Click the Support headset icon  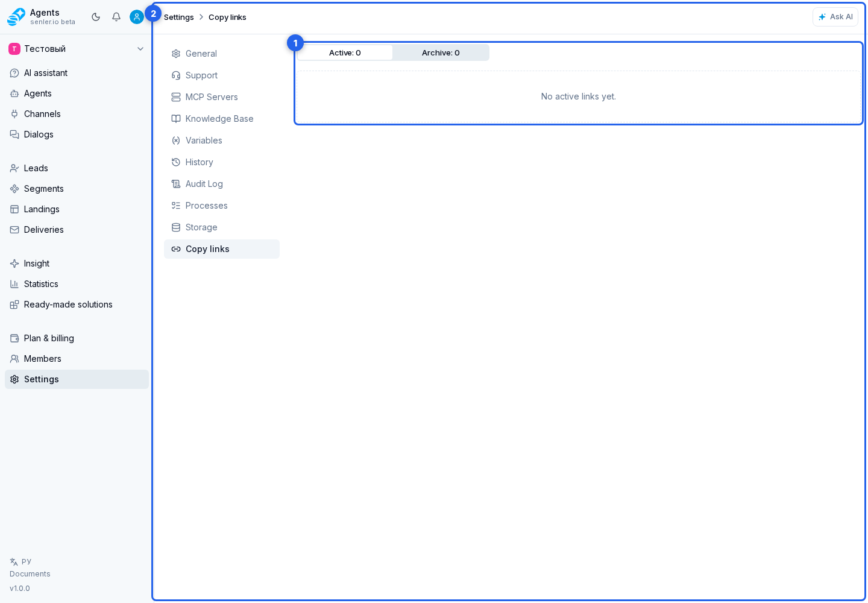click(x=176, y=75)
